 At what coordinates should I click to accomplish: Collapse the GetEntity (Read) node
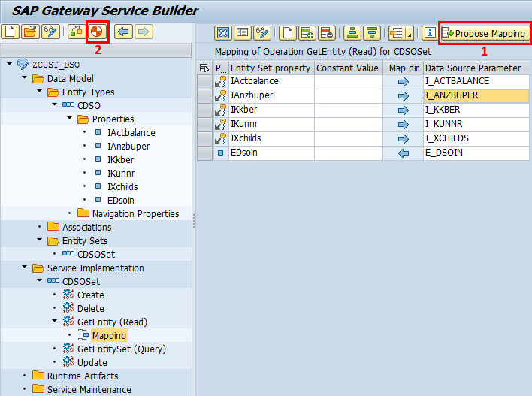point(55,322)
